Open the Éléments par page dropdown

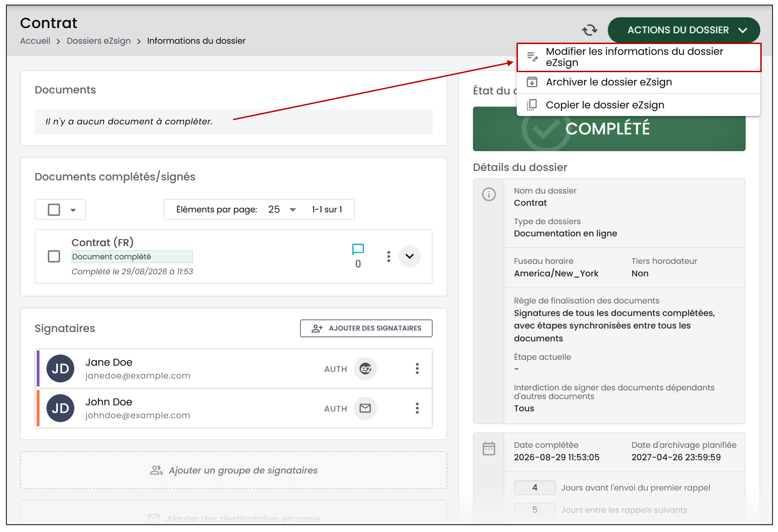coord(282,210)
